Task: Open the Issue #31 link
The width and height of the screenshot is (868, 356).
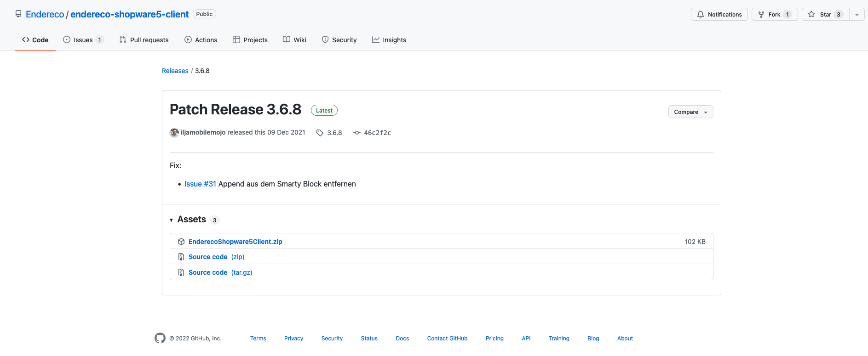Action: click(200, 184)
